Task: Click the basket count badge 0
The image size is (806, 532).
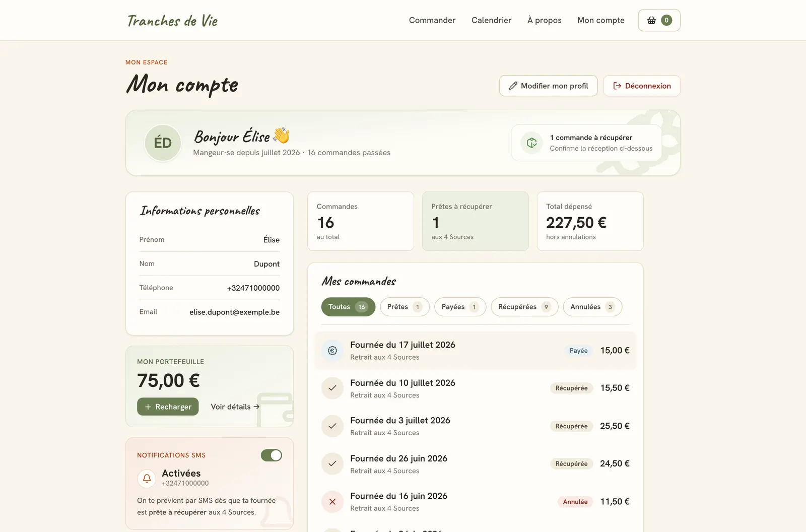Action: 666,20
